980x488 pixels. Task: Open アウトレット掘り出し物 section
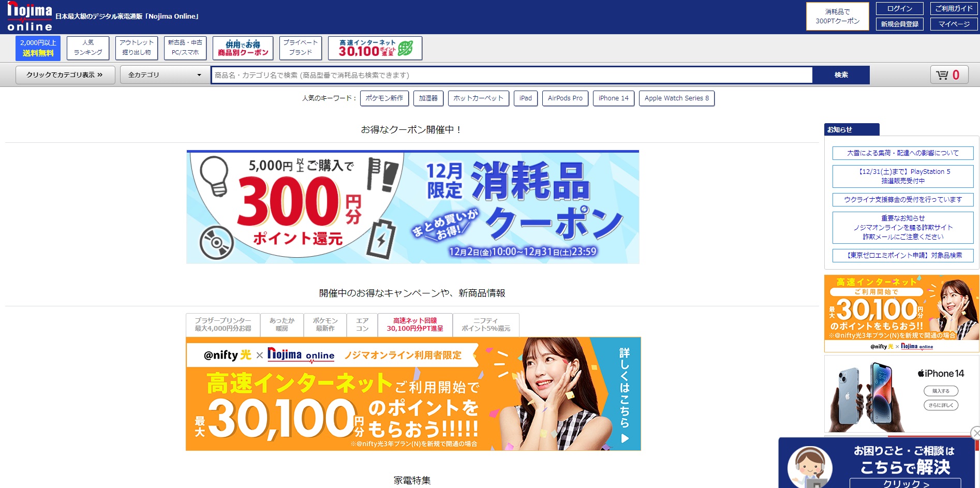click(x=137, y=48)
